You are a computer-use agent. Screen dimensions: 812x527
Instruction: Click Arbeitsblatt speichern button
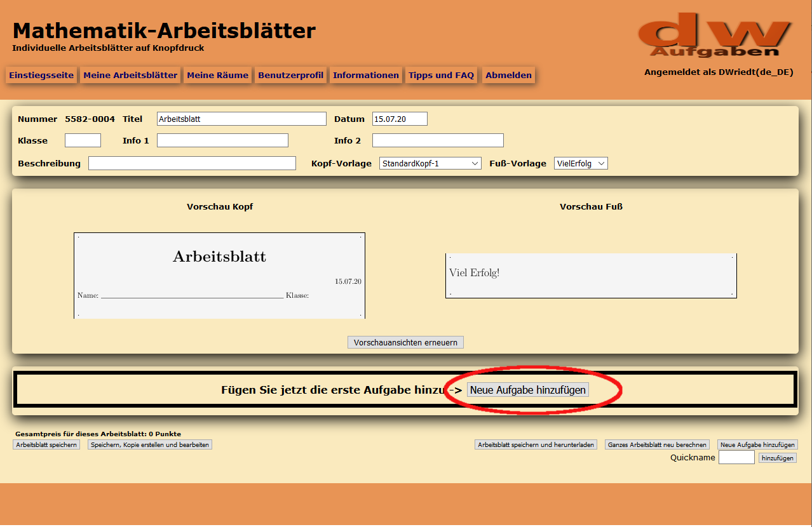[x=46, y=445]
